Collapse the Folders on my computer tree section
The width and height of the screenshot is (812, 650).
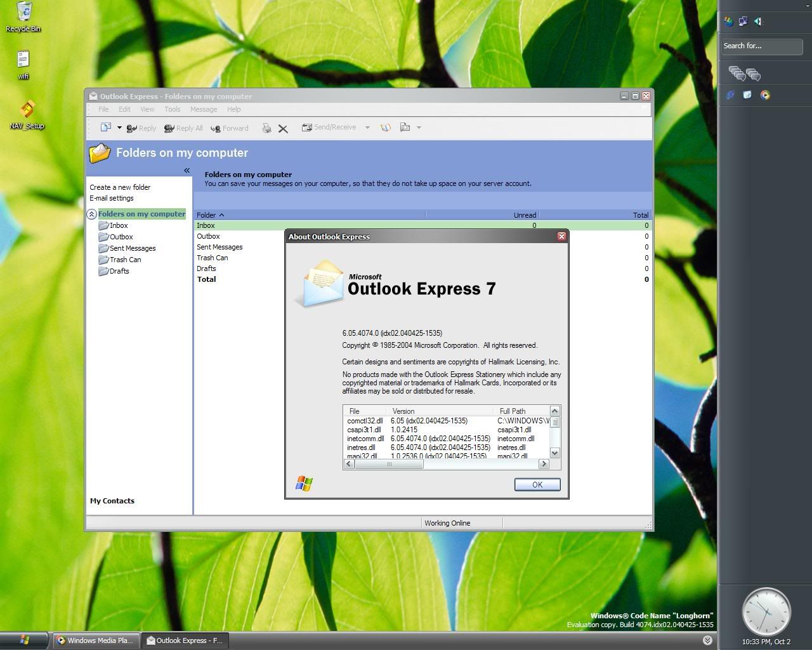pyautogui.click(x=92, y=214)
